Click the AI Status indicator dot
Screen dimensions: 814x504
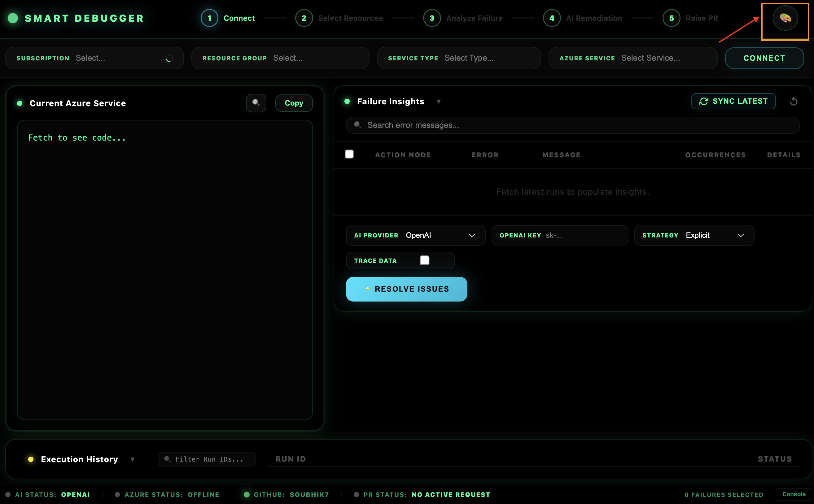[8, 494]
